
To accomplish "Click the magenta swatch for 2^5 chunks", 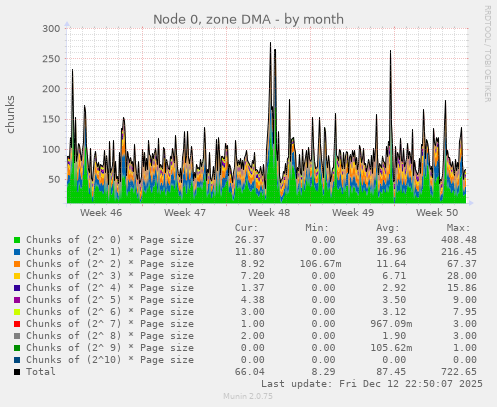I will [x=17, y=300].
